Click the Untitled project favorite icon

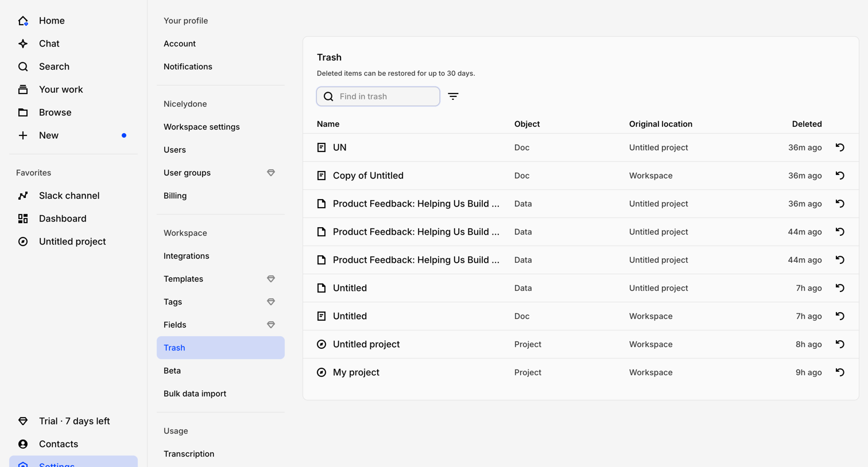tap(23, 242)
